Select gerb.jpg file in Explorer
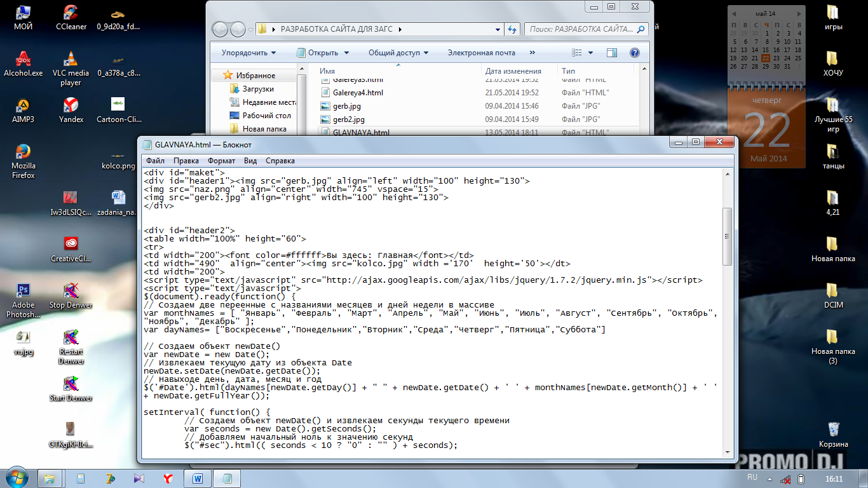Image resolution: width=868 pixels, height=488 pixels. (x=347, y=106)
